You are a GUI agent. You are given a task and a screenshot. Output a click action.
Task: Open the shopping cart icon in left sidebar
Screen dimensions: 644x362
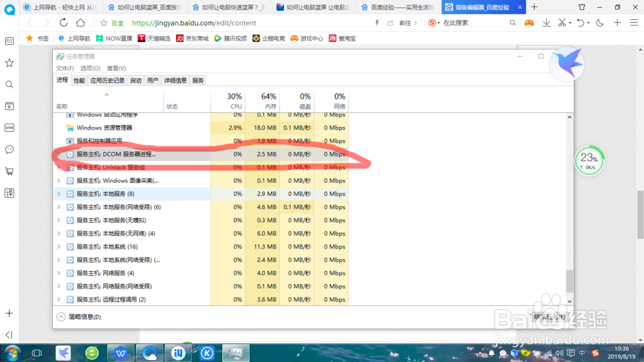pos(9,171)
